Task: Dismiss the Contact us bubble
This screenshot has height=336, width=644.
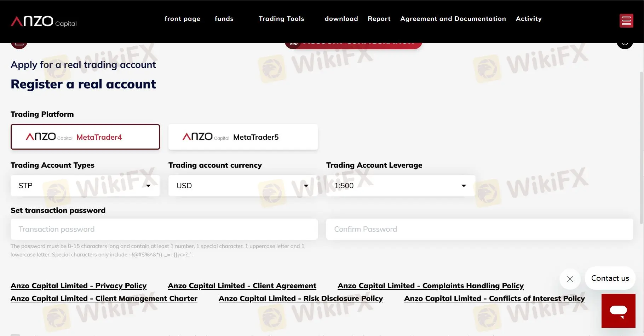Action: click(x=570, y=279)
